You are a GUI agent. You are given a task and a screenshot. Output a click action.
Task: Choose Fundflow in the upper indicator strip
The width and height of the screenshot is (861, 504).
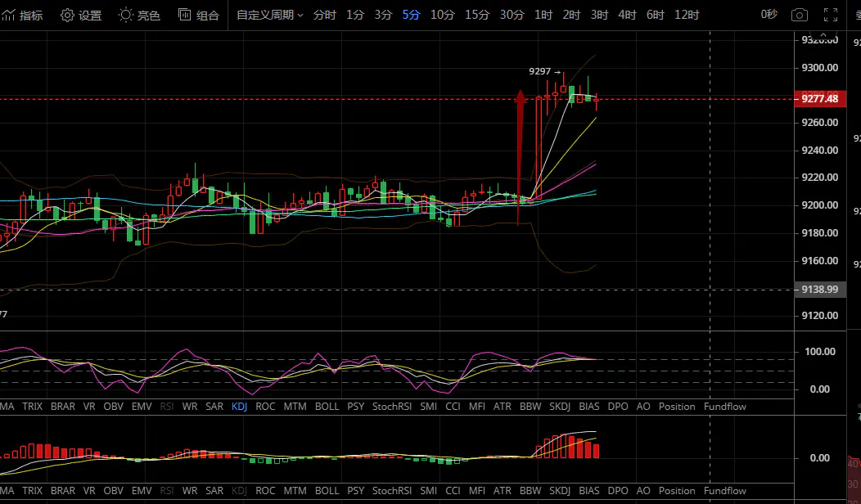(x=725, y=407)
